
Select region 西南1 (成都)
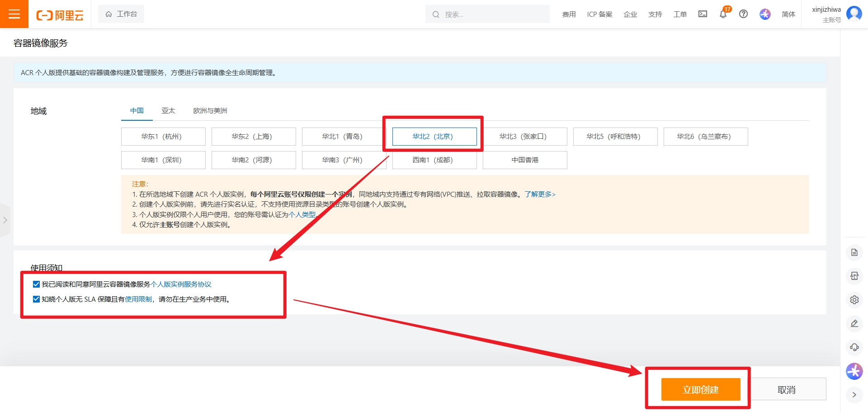434,160
